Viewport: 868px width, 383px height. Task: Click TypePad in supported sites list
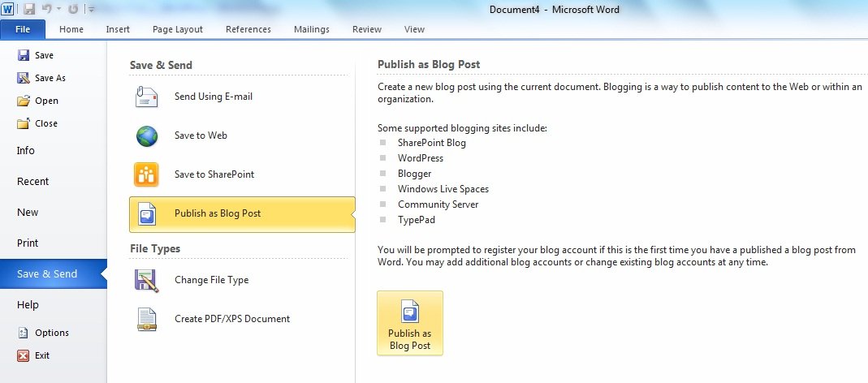[417, 220]
